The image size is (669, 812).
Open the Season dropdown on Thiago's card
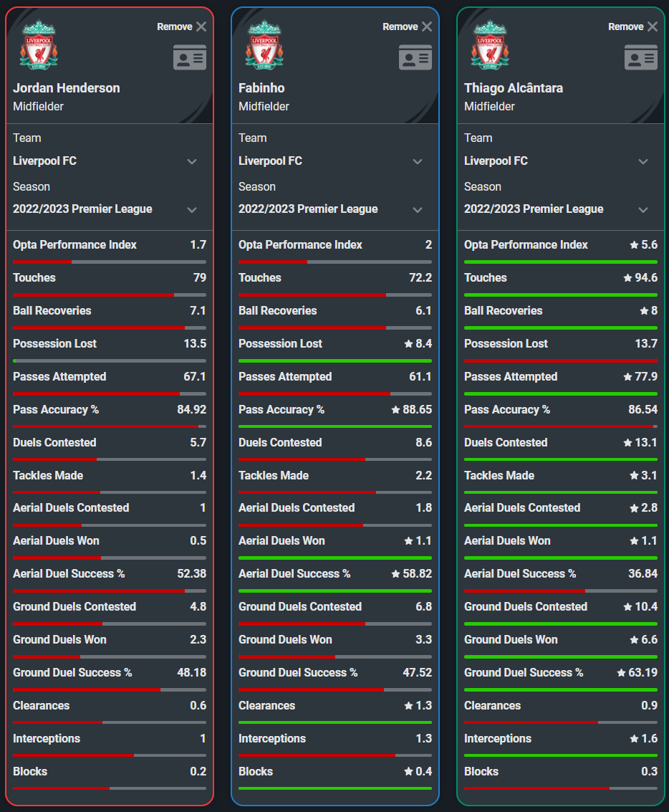[x=557, y=209]
